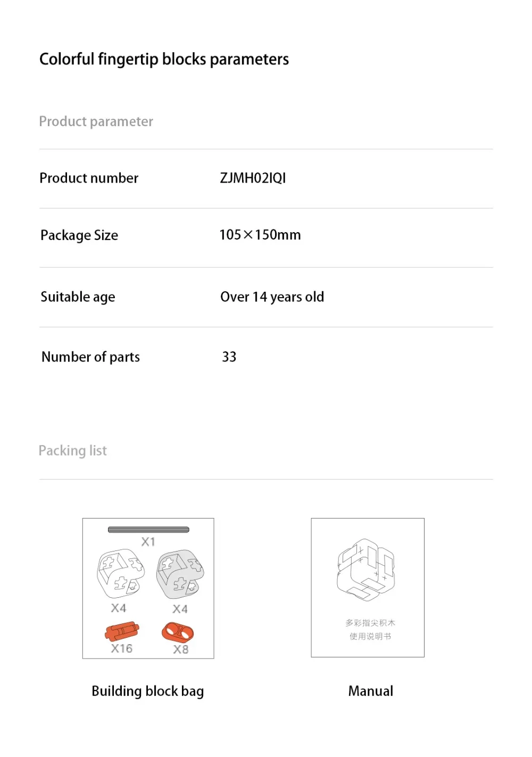Click the "Manual" caption
532x757 pixels.
(371, 691)
